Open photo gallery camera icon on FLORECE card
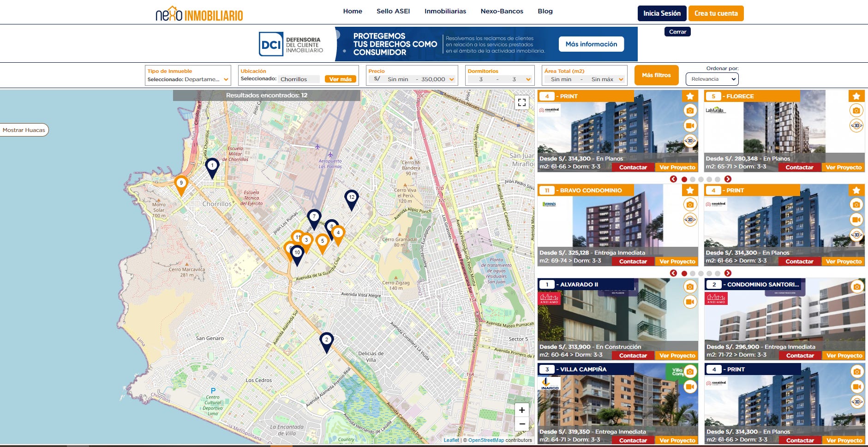Image resolution: width=868 pixels, height=447 pixels. pos(856,111)
